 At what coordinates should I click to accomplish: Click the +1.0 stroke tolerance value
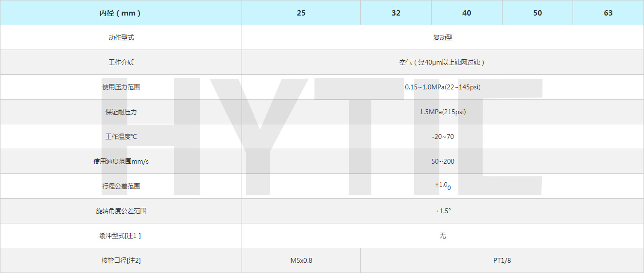[x=443, y=186]
